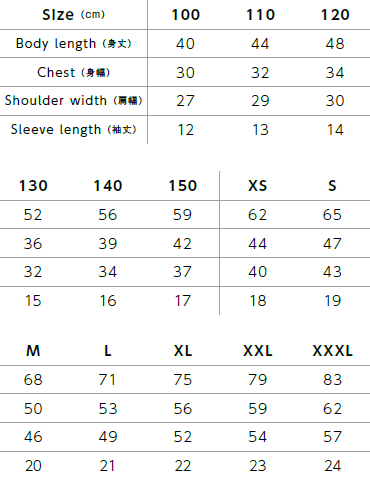Select the 150 size column header
Viewport: 370px width, 480px height.
[183, 186]
